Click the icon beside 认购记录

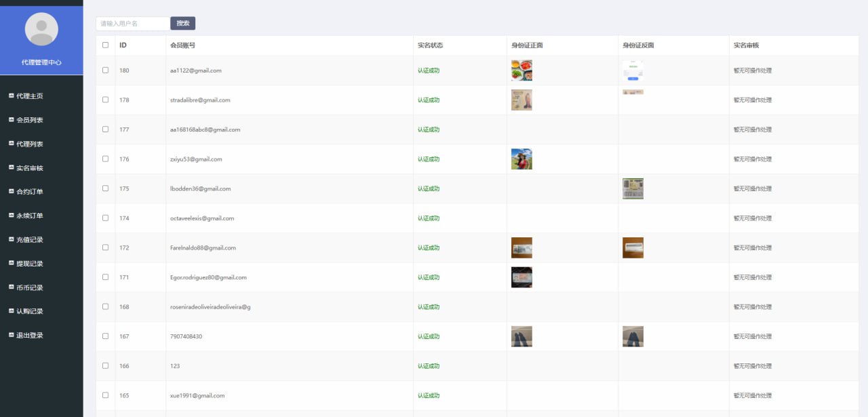(11, 311)
